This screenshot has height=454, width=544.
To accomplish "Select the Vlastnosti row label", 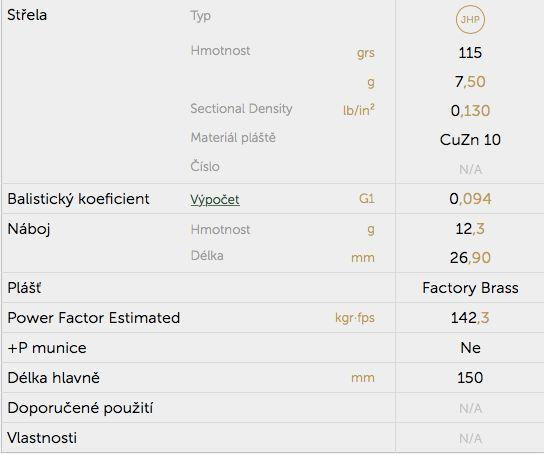I will [42, 438].
